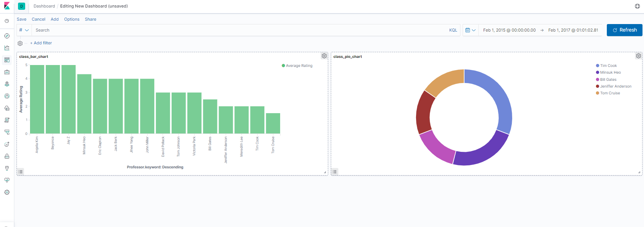Open the Recently viewed clock icon
This screenshot has height=227, width=644.
click(x=7, y=21)
